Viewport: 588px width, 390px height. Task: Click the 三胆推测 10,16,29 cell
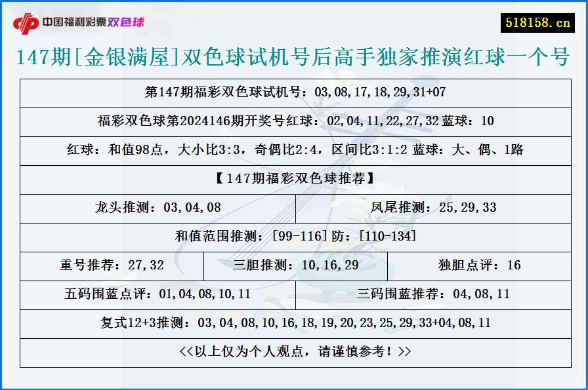[294, 265]
